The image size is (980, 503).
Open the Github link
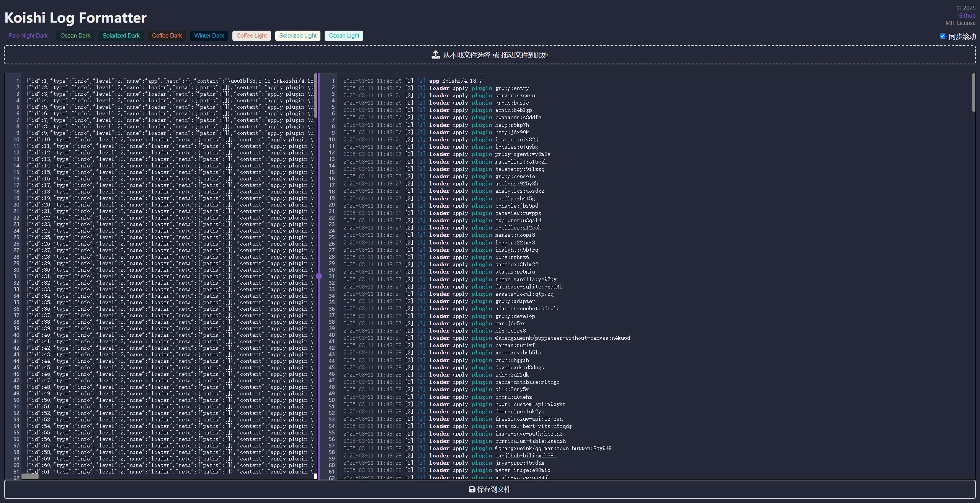click(967, 16)
